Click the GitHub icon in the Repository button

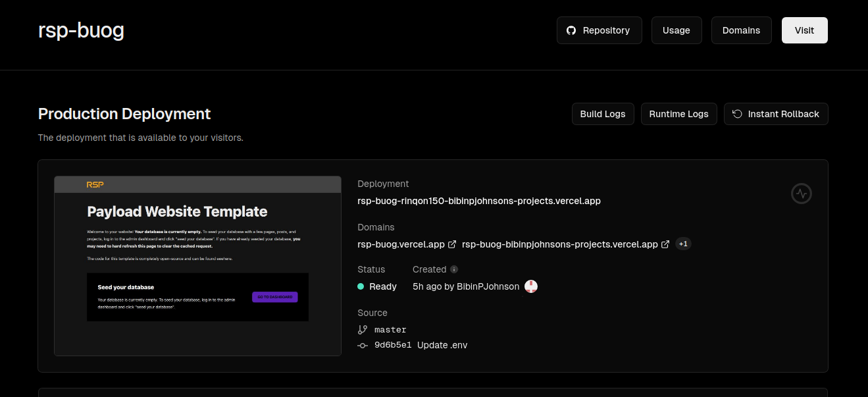coord(571,30)
